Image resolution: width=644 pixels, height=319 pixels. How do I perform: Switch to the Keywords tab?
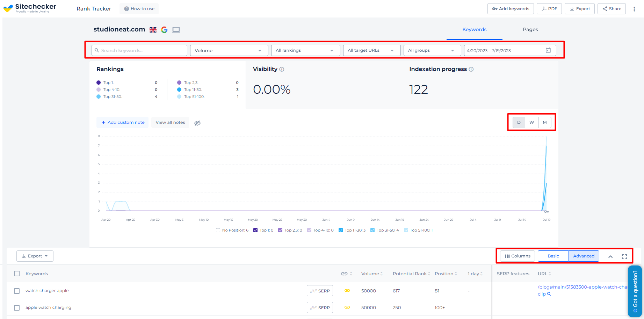475,30
